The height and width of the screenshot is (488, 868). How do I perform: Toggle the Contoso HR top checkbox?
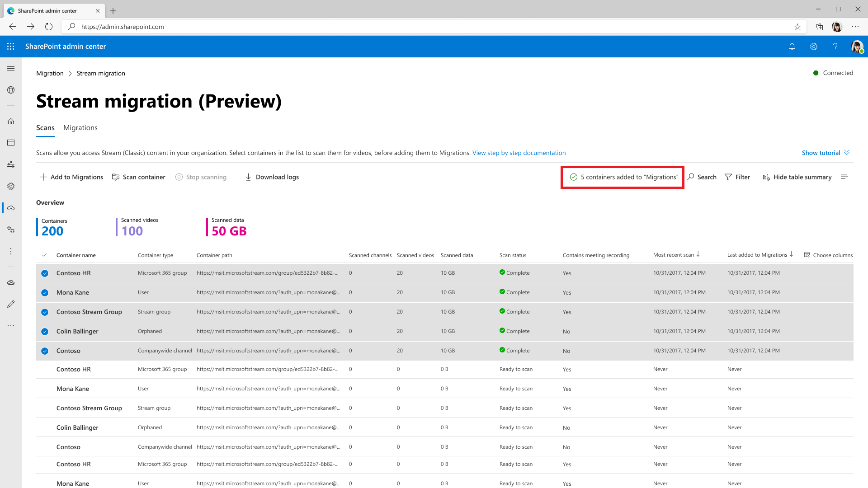coord(45,273)
